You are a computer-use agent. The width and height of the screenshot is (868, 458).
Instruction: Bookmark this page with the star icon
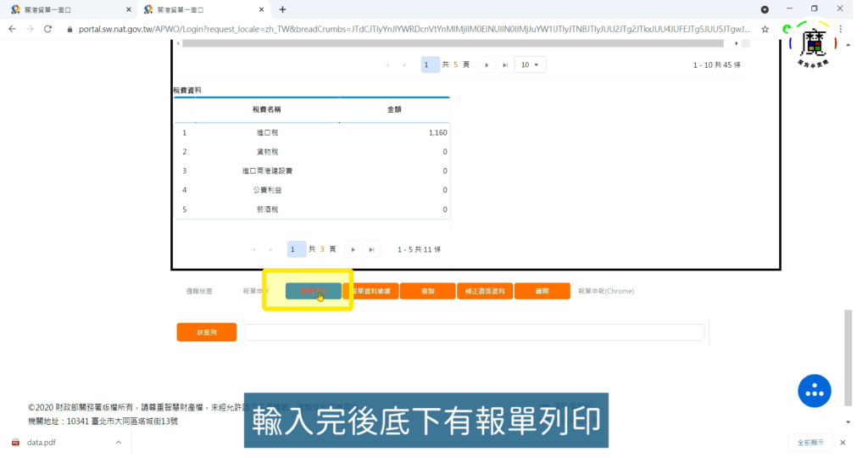point(765,29)
